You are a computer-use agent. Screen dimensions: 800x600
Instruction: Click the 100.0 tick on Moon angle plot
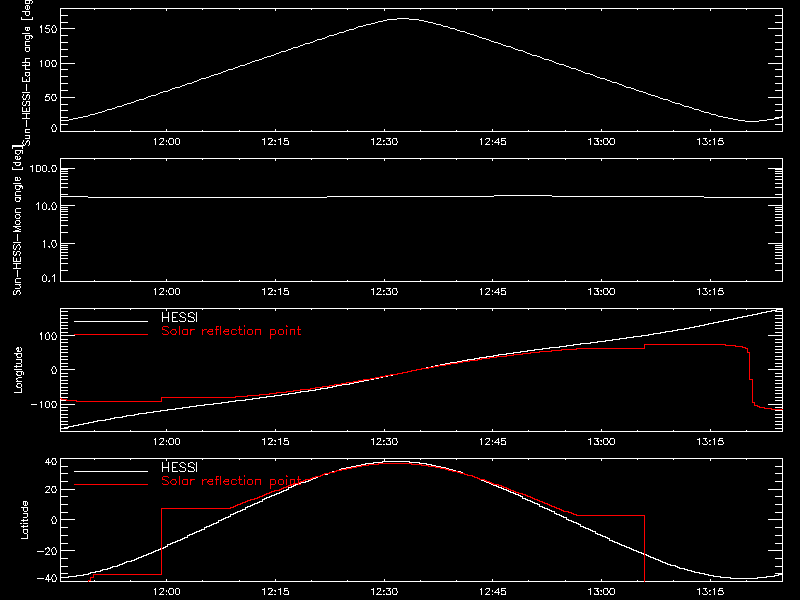43,168
